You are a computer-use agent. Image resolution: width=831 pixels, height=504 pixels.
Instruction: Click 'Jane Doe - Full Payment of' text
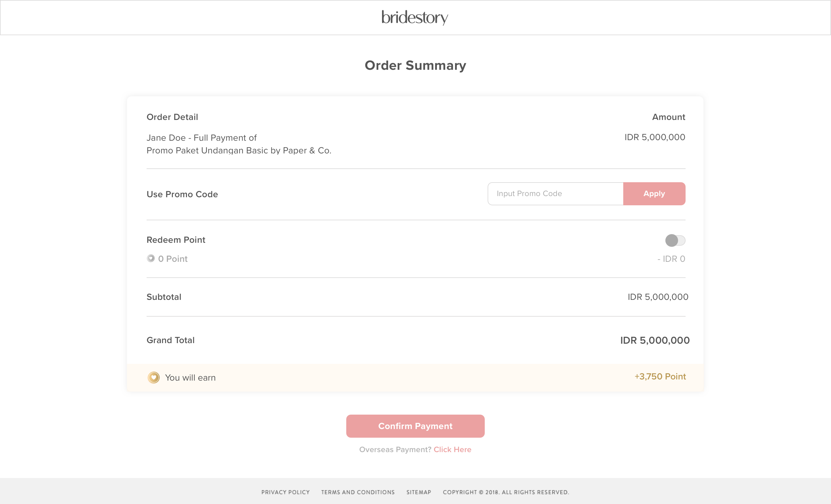[x=202, y=138]
